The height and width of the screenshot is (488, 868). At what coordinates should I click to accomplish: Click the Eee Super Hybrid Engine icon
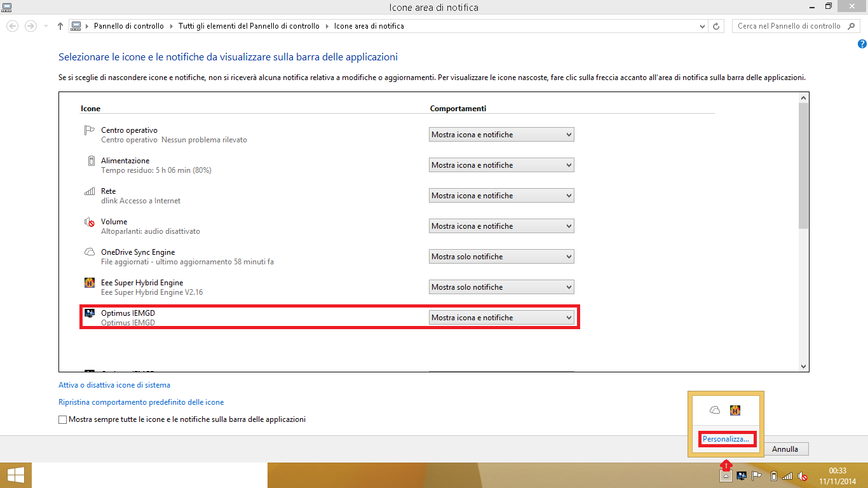pos(90,283)
